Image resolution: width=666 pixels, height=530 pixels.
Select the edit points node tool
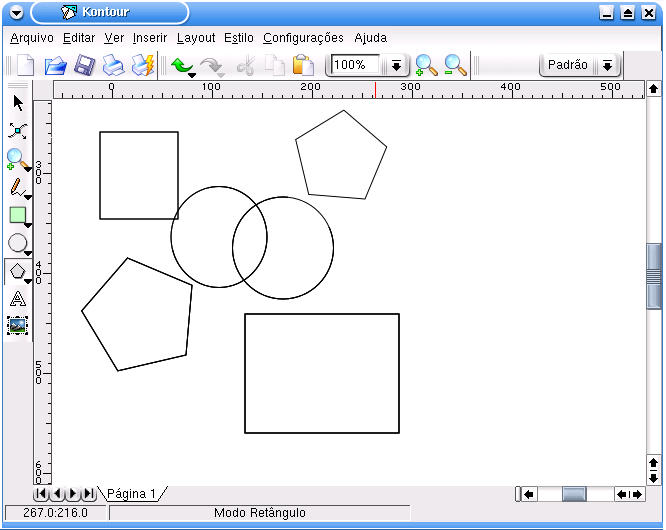coord(17,131)
